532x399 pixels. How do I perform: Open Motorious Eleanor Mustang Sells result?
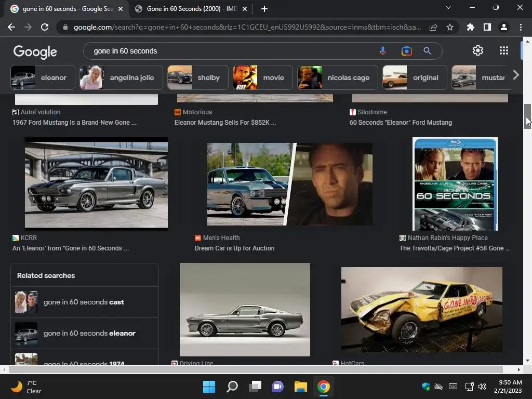click(x=225, y=123)
